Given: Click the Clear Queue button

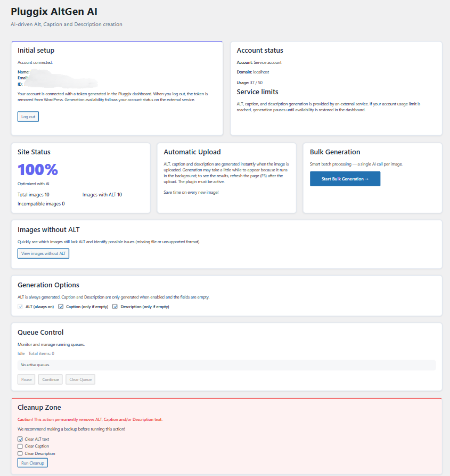Looking at the screenshot, I should click(x=80, y=379).
